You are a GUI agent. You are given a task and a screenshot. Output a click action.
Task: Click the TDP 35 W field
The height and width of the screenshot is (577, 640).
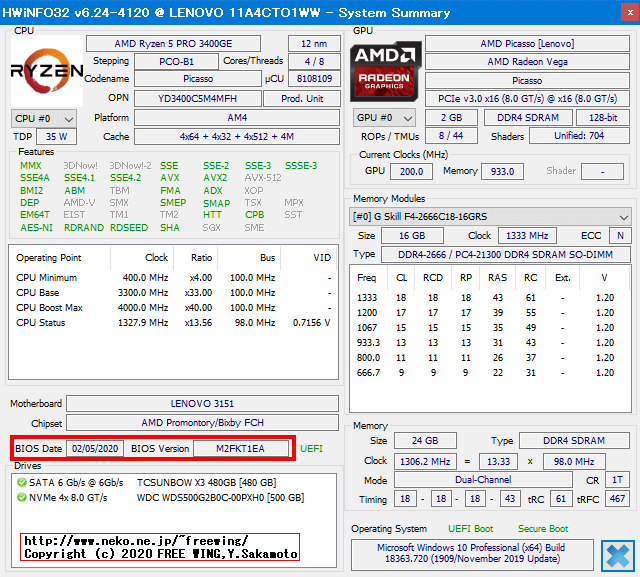click(x=57, y=137)
